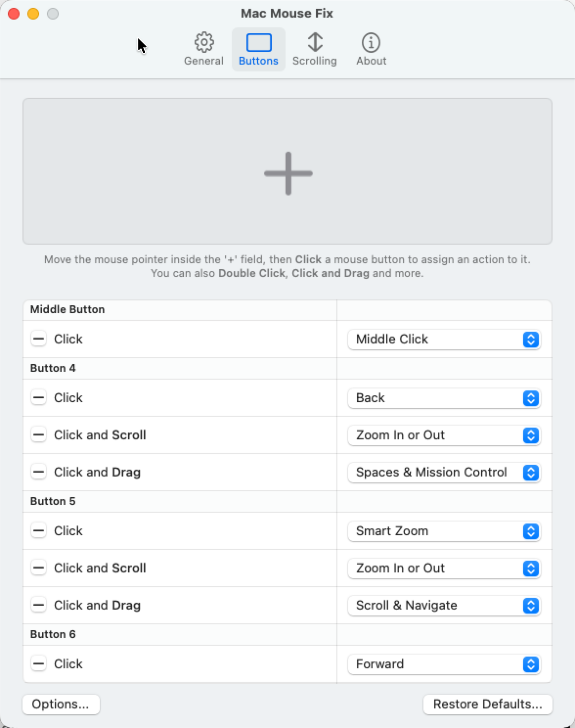Open the Back action dropdown
575x728 pixels.
tap(443, 398)
